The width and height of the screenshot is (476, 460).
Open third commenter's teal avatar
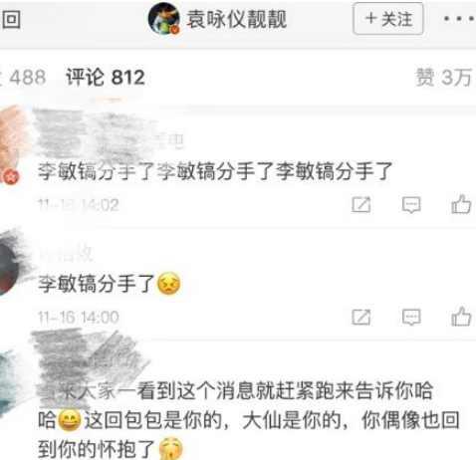(x=8, y=381)
